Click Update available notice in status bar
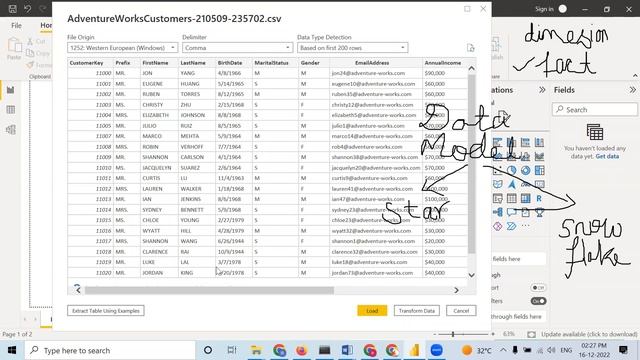This screenshot has height=360, width=640. click(589, 334)
